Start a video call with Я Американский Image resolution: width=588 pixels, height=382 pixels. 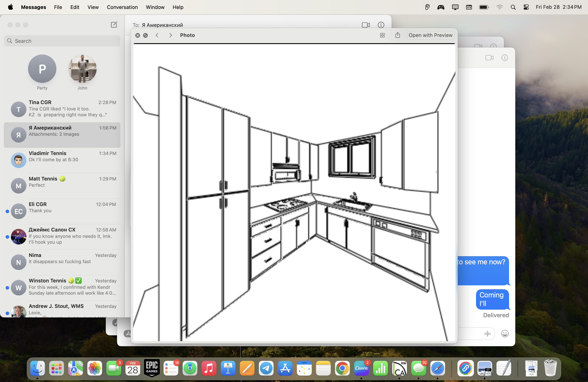366,25
